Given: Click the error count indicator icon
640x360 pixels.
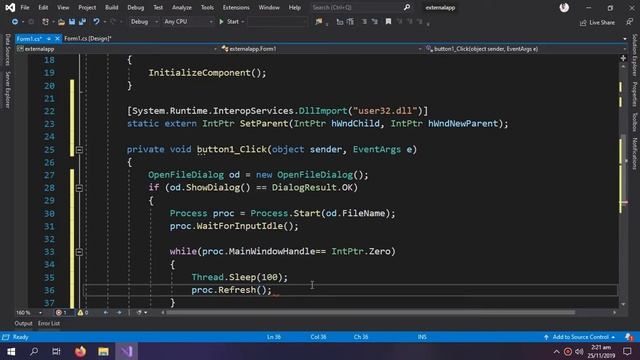Looking at the screenshot, I should (x=58, y=313).
